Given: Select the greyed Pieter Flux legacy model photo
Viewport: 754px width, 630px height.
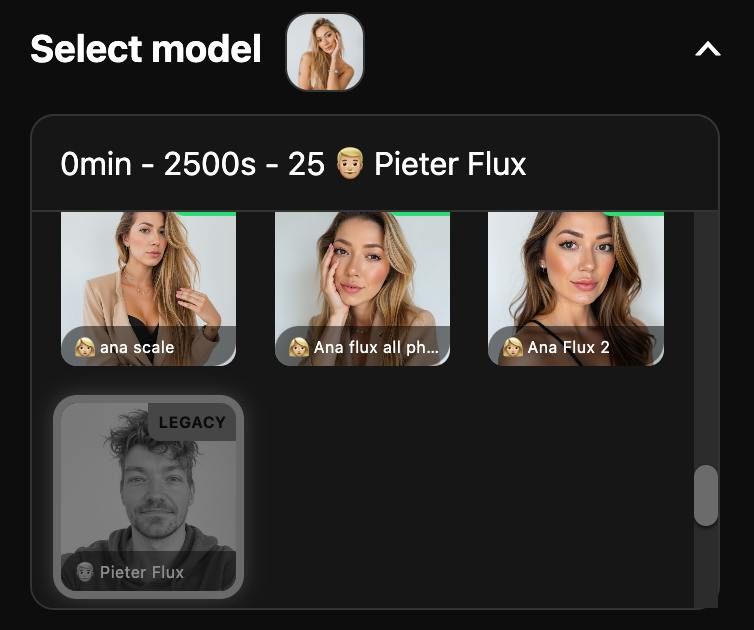Looking at the screenshot, I should click(x=149, y=497).
